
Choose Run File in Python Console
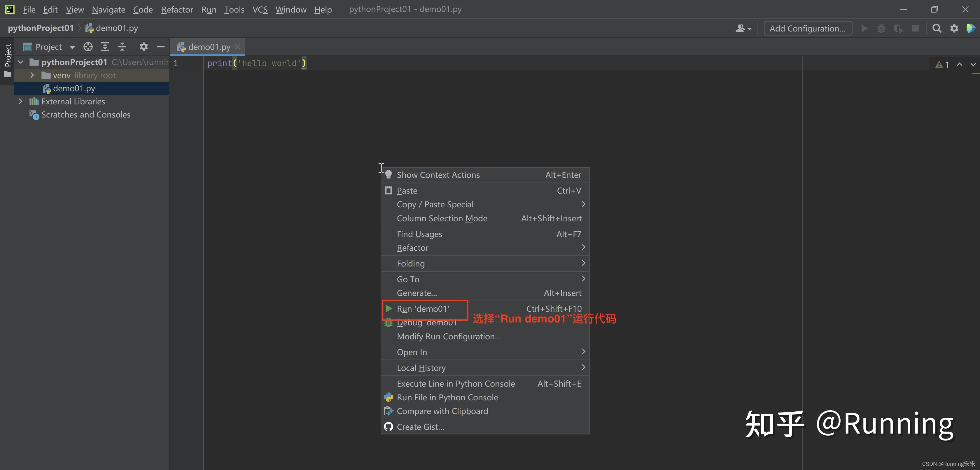pyautogui.click(x=447, y=397)
